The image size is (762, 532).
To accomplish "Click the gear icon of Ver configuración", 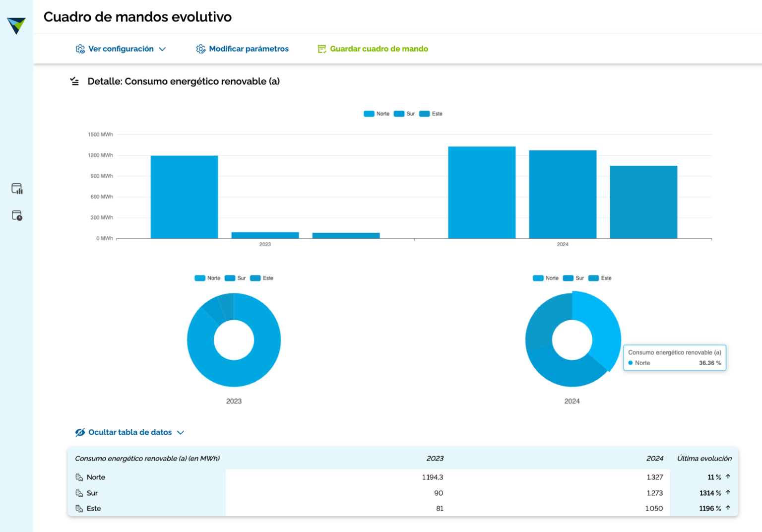I will (80, 49).
